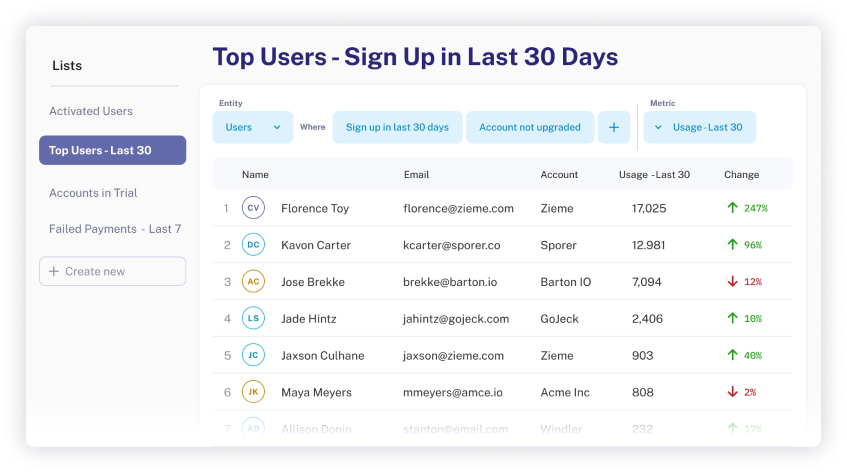Select the name Jade Hintz

[308, 319]
